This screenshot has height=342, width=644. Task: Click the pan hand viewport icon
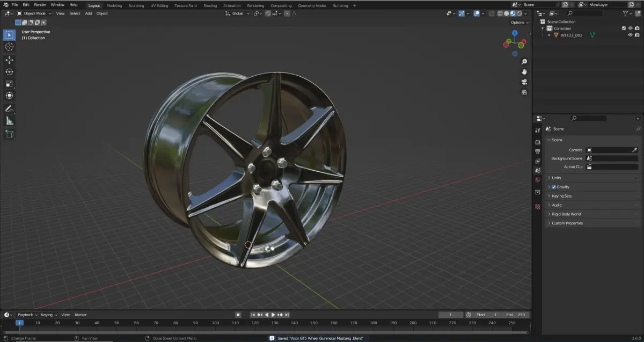point(524,72)
